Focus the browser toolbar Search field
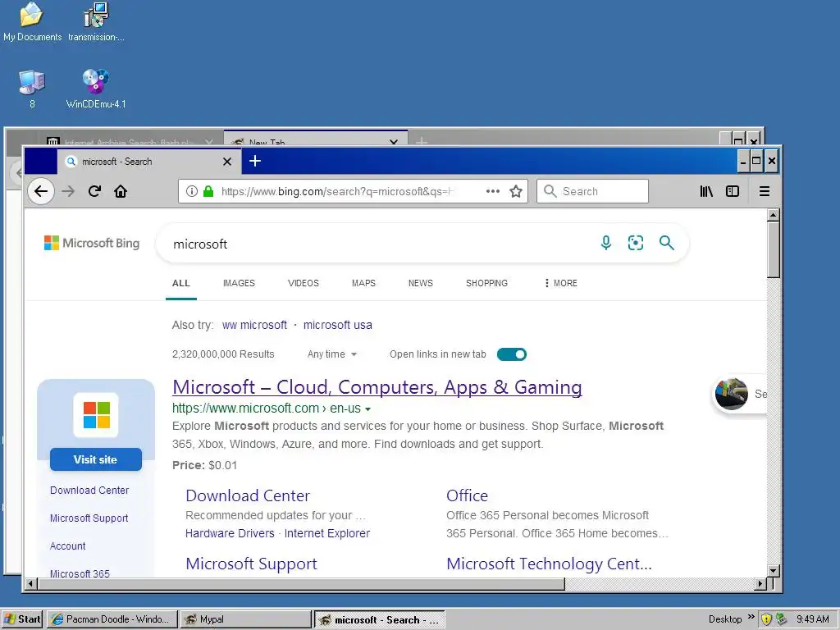The height and width of the screenshot is (630, 840). point(592,191)
